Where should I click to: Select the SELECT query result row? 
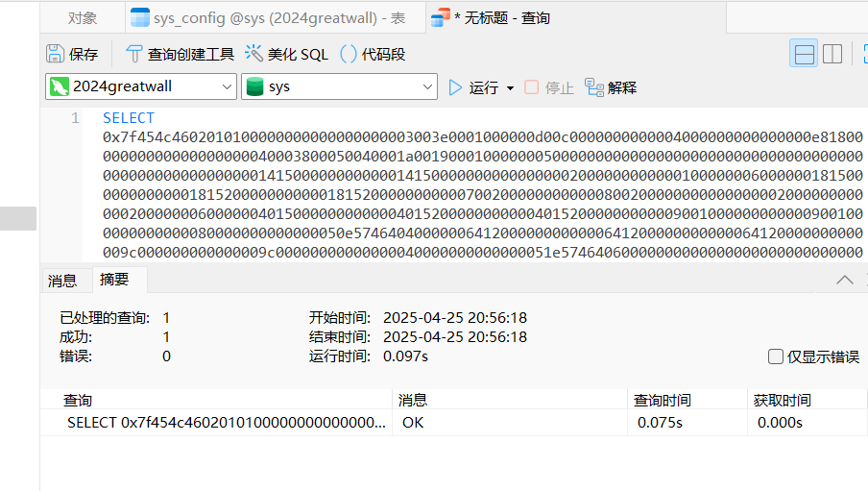click(x=226, y=422)
